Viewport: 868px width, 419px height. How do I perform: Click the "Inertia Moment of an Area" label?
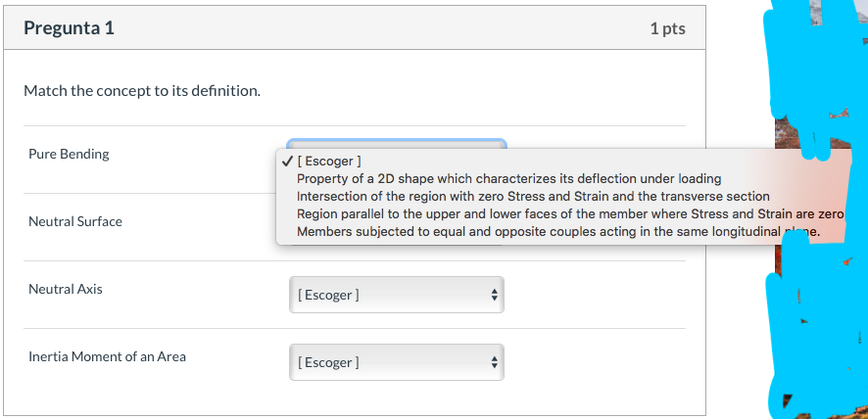click(107, 356)
